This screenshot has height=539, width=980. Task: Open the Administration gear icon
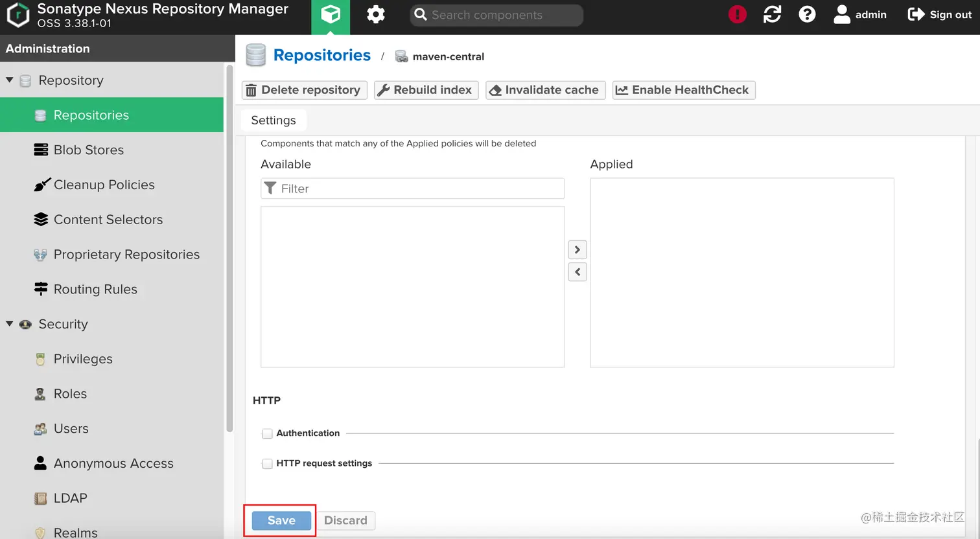click(376, 14)
